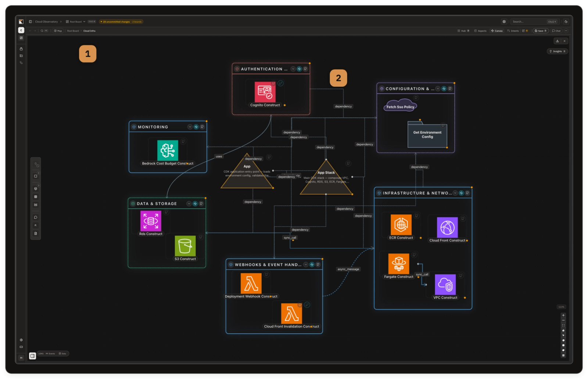Click the comment icon in the Configuration header
This screenshot has height=379, width=588.
[450, 89]
